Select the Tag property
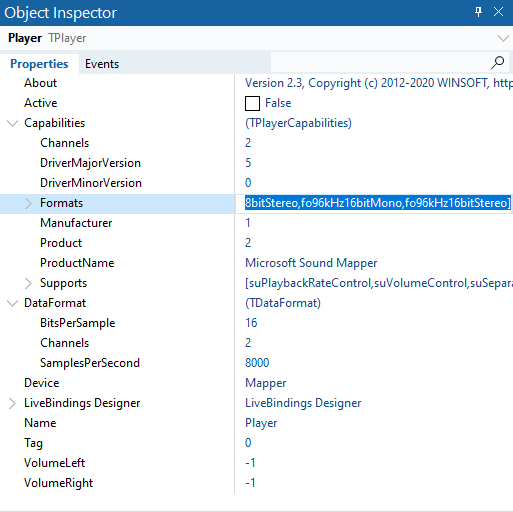Image resolution: width=513 pixels, height=512 pixels. click(x=33, y=443)
